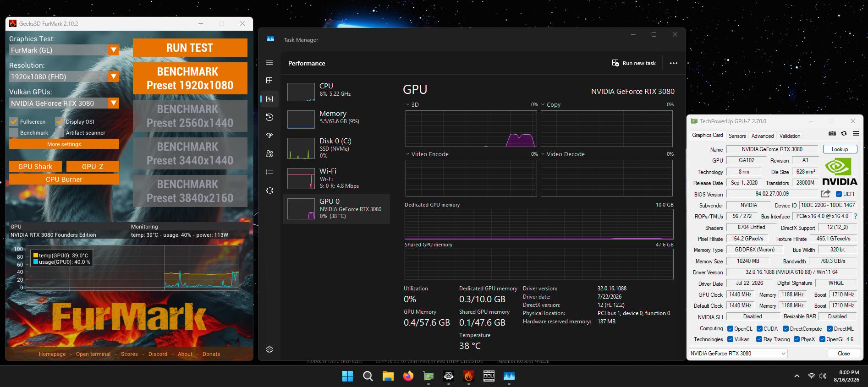Image resolution: width=868 pixels, height=387 pixels.
Task: Click RUN TEST button in FurMark
Action: (x=190, y=48)
